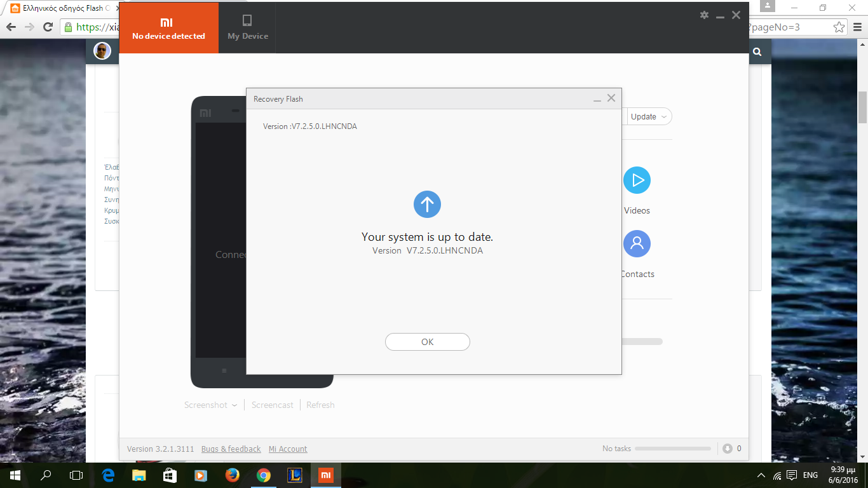Image resolution: width=868 pixels, height=488 pixels.
Task: Open the Chrome menu icon
Action: click(x=857, y=27)
